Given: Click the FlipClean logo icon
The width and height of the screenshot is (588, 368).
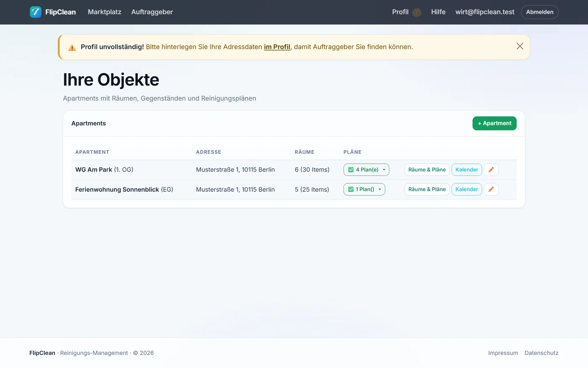Looking at the screenshot, I should pyautogui.click(x=36, y=12).
